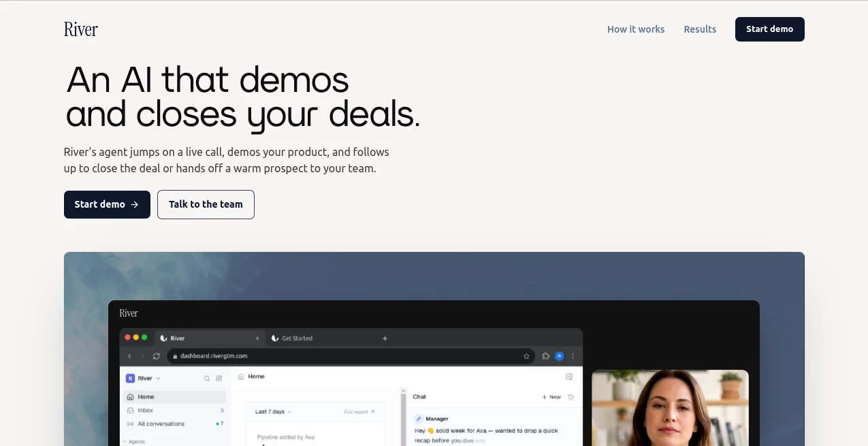Click the hero Start demo button with arrow
The width and height of the screenshot is (868, 446).
coord(107,204)
